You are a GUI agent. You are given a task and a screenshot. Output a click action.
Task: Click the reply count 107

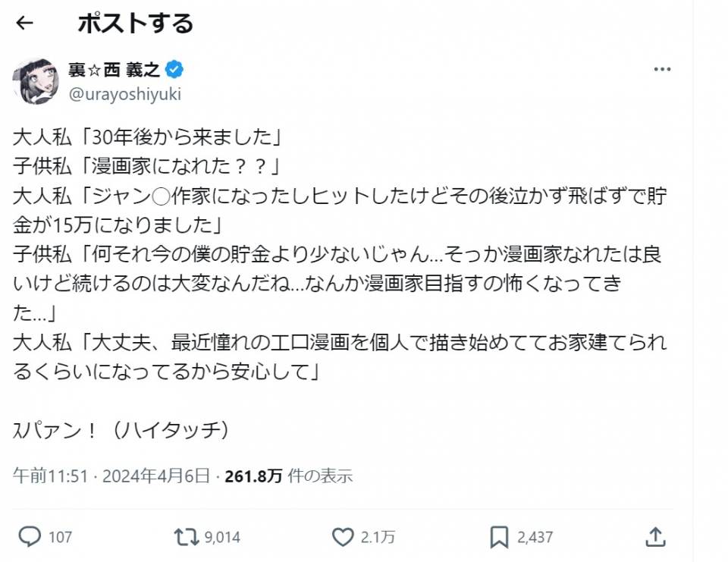coord(60,538)
